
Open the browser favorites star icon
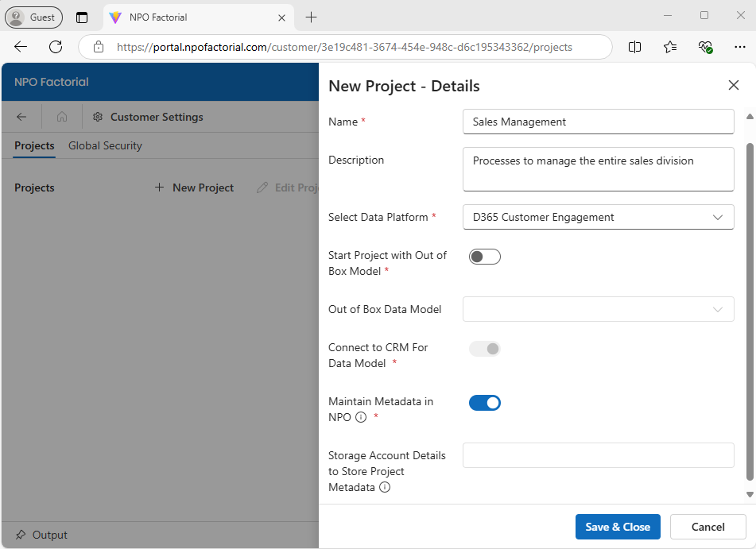[x=670, y=47]
